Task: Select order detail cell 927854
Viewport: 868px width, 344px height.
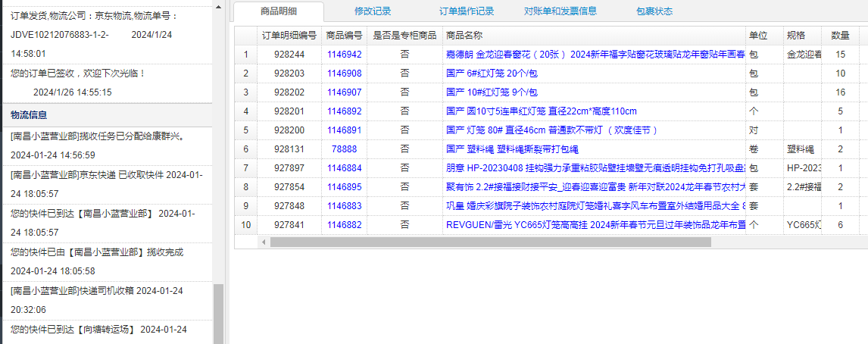Action: (289, 187)
